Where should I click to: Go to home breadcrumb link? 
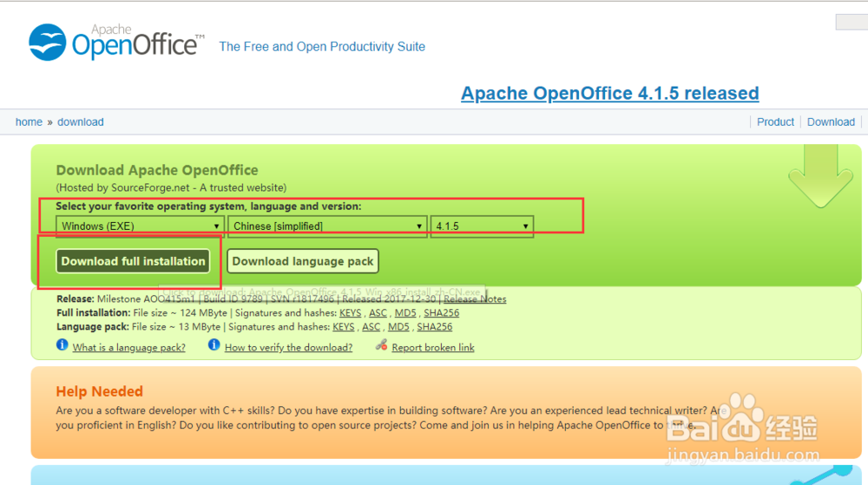29,121
